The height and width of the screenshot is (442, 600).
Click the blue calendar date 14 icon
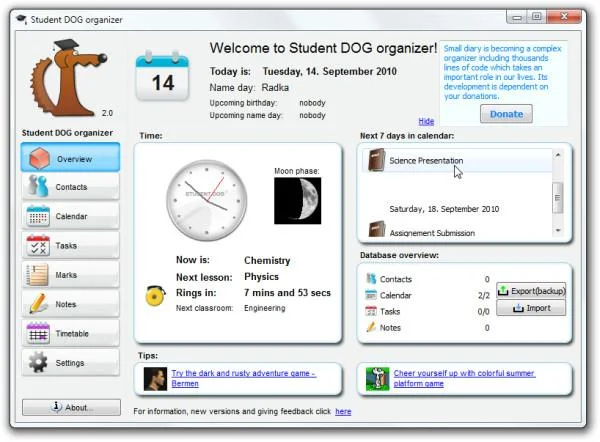(162, 75)
